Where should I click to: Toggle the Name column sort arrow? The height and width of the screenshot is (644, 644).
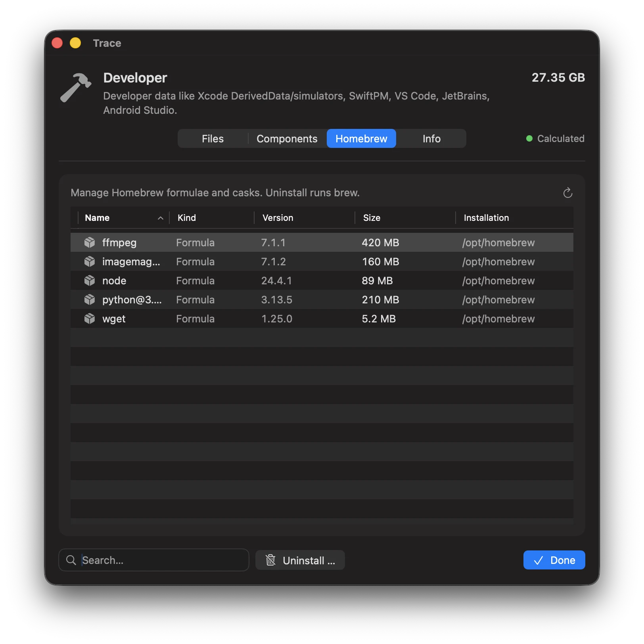(161, 218)
